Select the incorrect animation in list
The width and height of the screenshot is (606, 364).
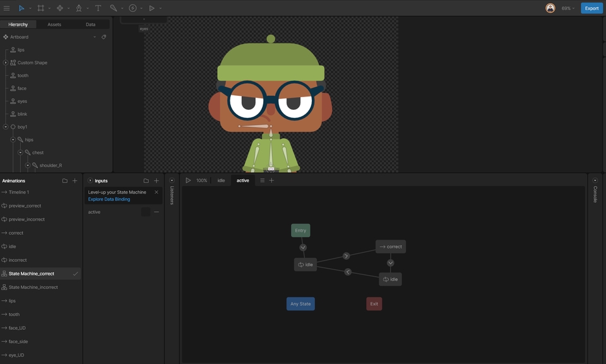[x=40, y=260]
